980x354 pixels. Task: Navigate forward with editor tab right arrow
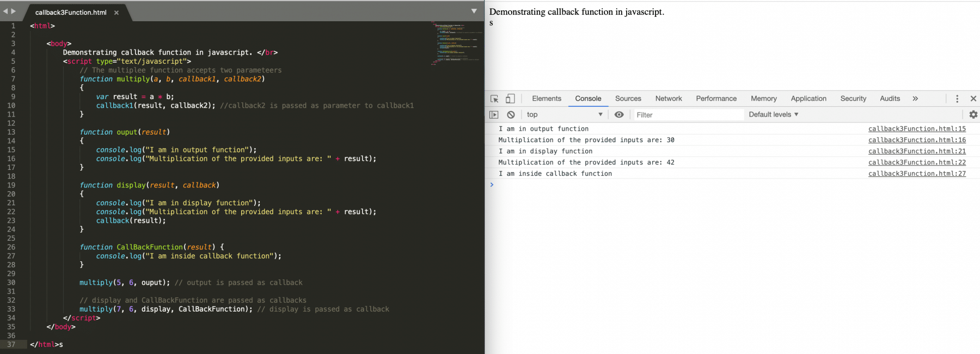tap(14, 11)
